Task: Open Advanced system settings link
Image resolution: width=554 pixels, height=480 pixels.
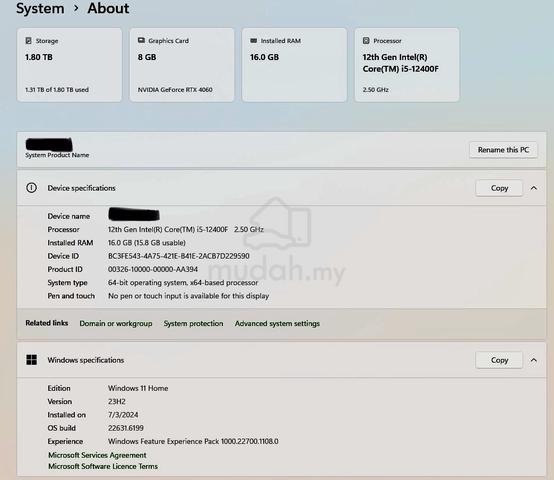Action: [277, 323]
